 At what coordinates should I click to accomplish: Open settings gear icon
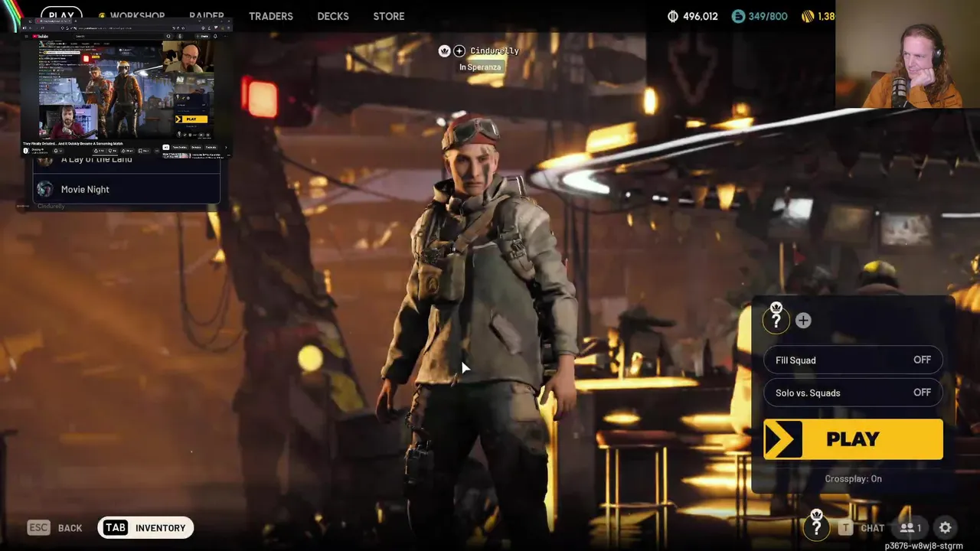[946, 527]
